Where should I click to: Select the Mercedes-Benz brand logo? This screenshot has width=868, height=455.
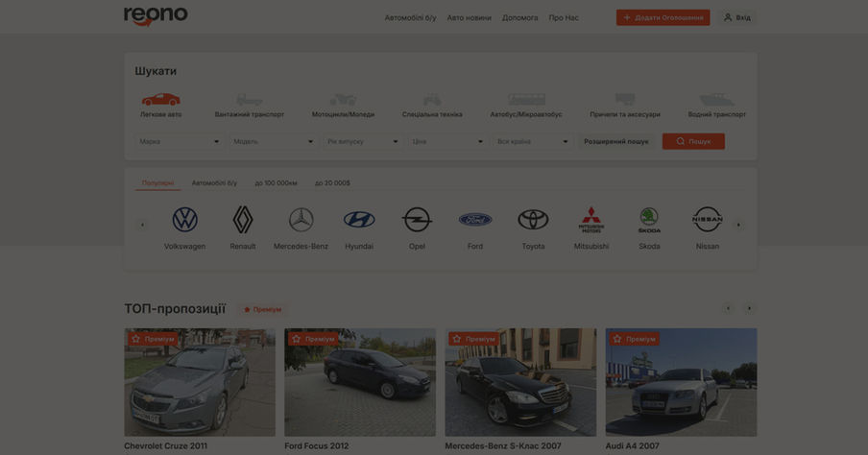tap(301, 220)
